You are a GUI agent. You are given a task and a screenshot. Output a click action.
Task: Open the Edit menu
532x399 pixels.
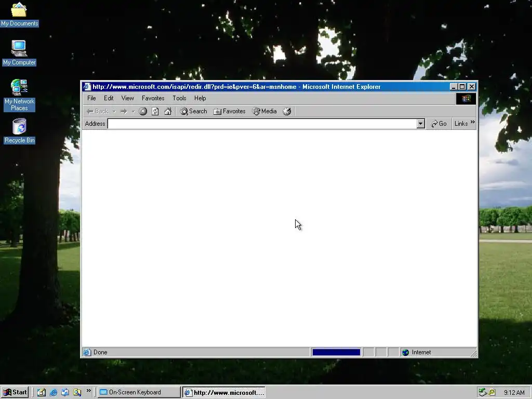click(109, 98)
